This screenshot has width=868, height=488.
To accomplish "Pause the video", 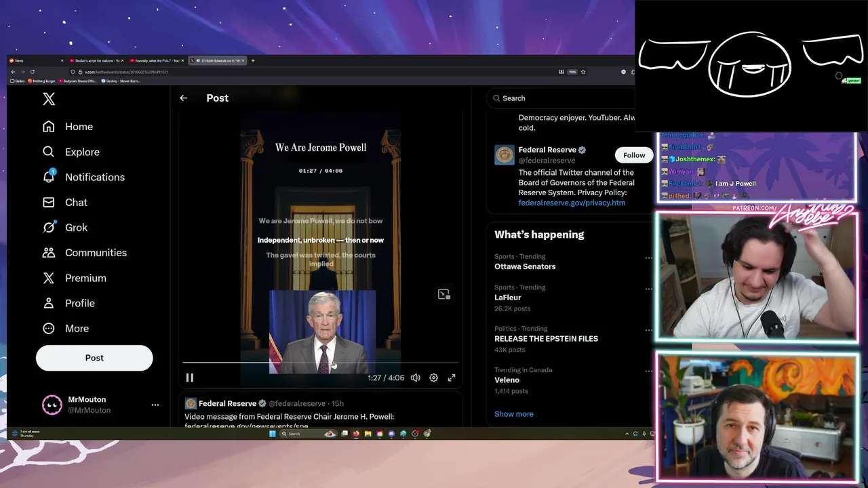I will click(190, 378).
